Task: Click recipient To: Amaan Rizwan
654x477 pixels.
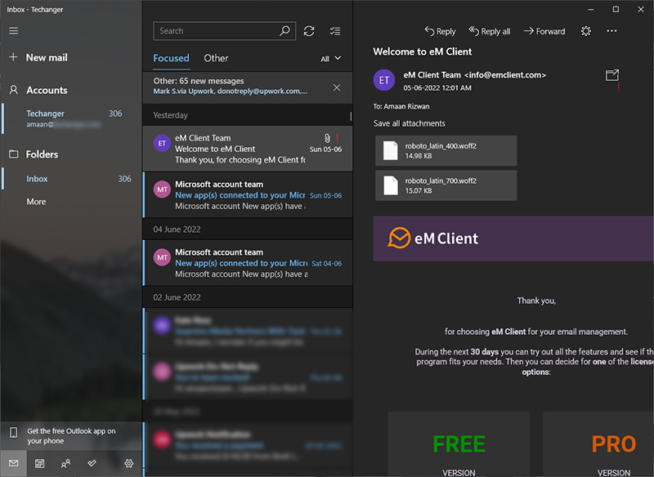Action: click(401, 106)
